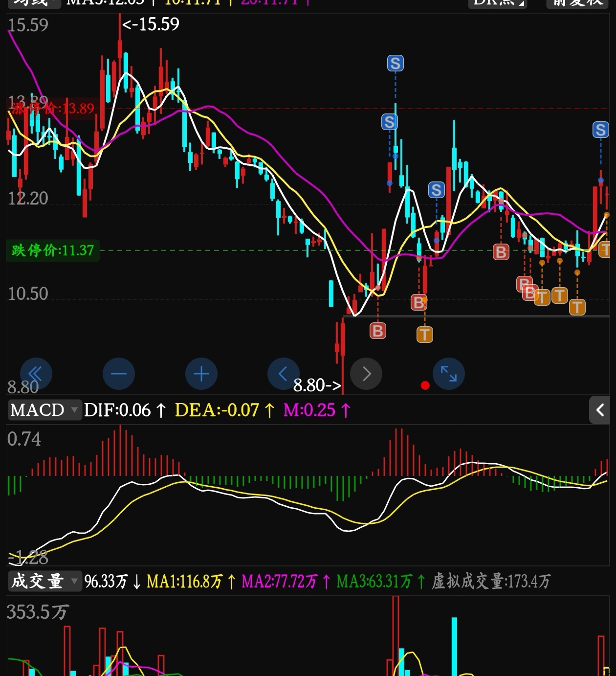
Task: Tap the 12.20 price axis label
Action: [28, 199]
